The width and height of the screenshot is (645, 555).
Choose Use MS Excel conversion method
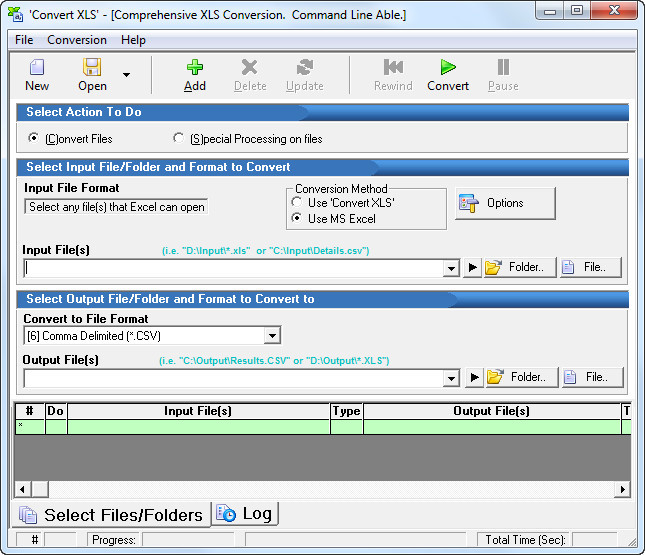point(296,218)
